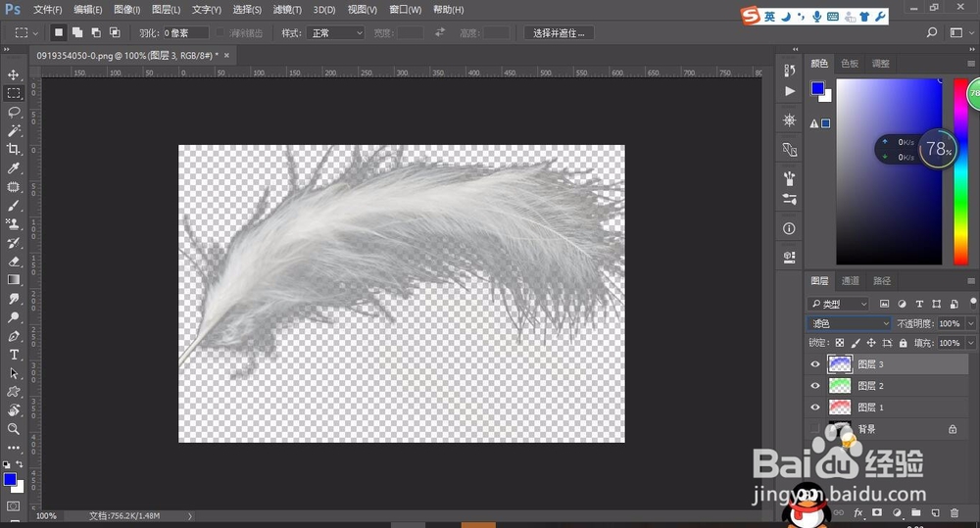Click New Selection mode button
The height and width of the screenshot is (528, 980).
point(58,32)
